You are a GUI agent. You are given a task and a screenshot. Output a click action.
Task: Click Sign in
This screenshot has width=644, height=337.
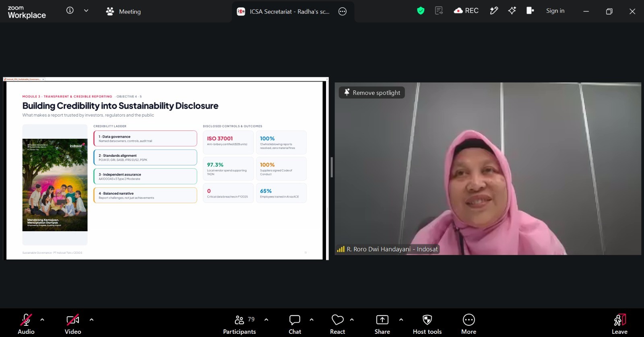coord(555,11)
